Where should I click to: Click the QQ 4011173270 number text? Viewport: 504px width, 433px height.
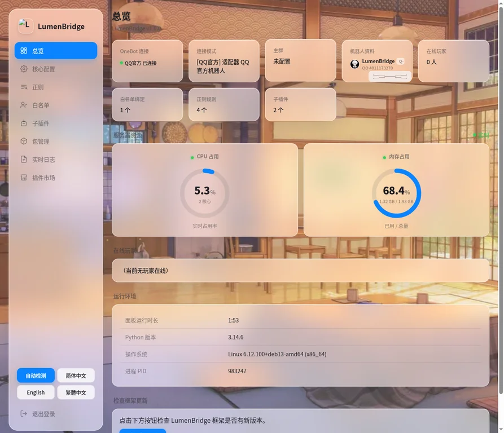[x=378, y=68]
